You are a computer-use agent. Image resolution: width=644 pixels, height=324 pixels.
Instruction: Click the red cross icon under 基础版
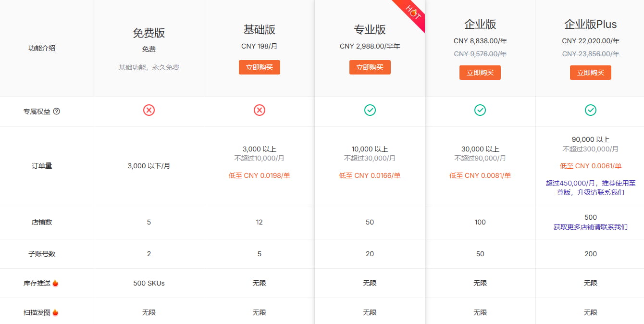260,110
